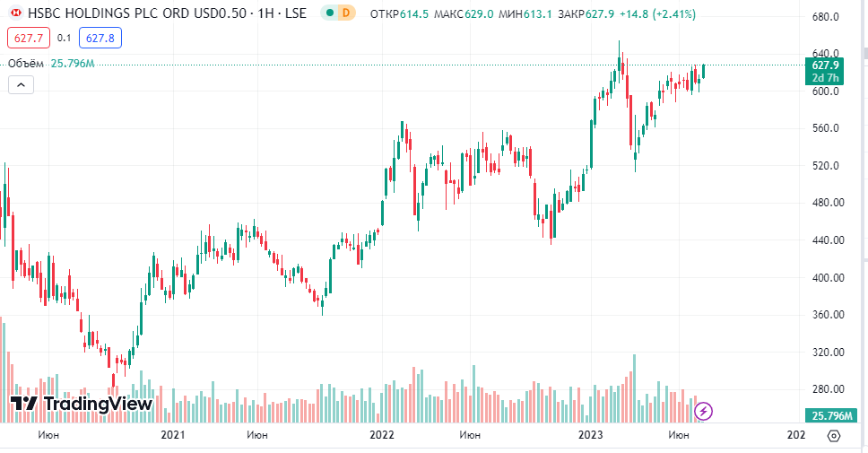The width and height of the screenshot is (868, 453).
Task: Open the HSBC HOLDINGS PLC symbol title
Action: pyautogui.click(x=167, y=13)
